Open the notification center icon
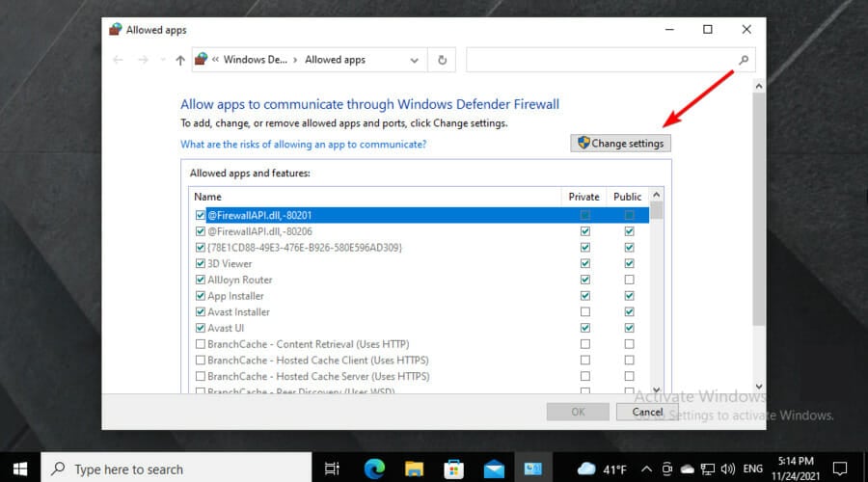Viewport: 868px width, 482px height. (x=840, y=469)
